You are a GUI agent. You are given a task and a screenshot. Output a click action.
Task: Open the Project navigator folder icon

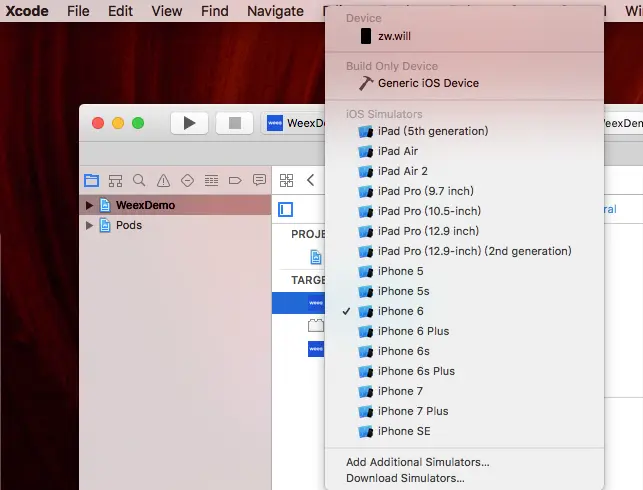tap(91, 180)
